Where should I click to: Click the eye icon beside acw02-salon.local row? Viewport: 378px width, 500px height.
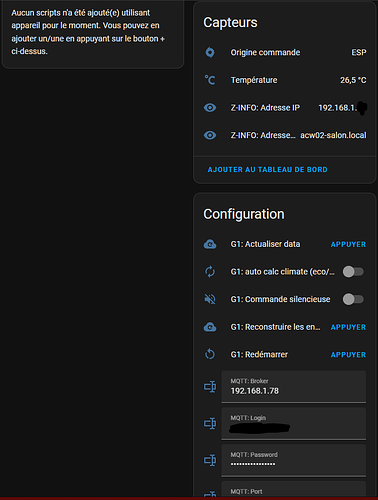point(210,135)
